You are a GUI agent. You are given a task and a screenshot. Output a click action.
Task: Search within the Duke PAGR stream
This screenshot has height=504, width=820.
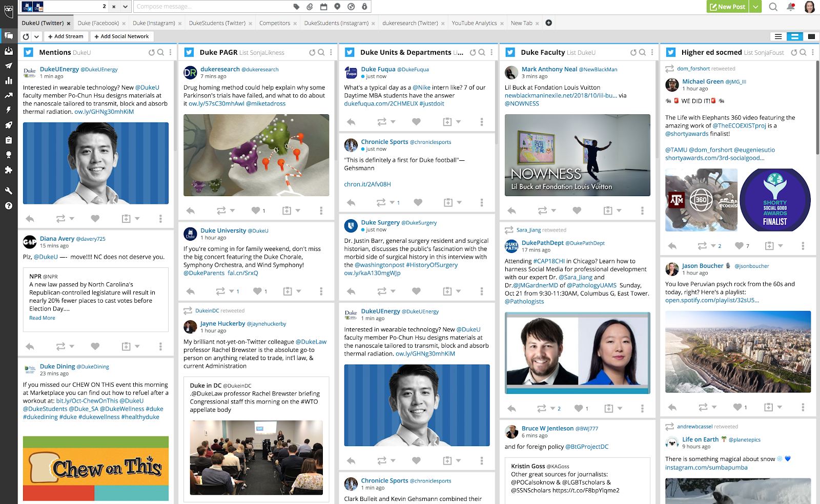point(321,52)
